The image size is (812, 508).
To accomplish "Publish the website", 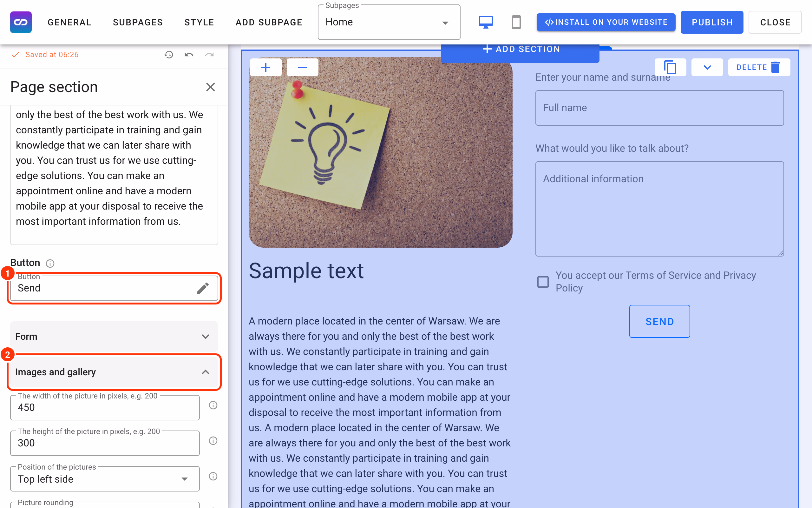I will coord(712,22).
